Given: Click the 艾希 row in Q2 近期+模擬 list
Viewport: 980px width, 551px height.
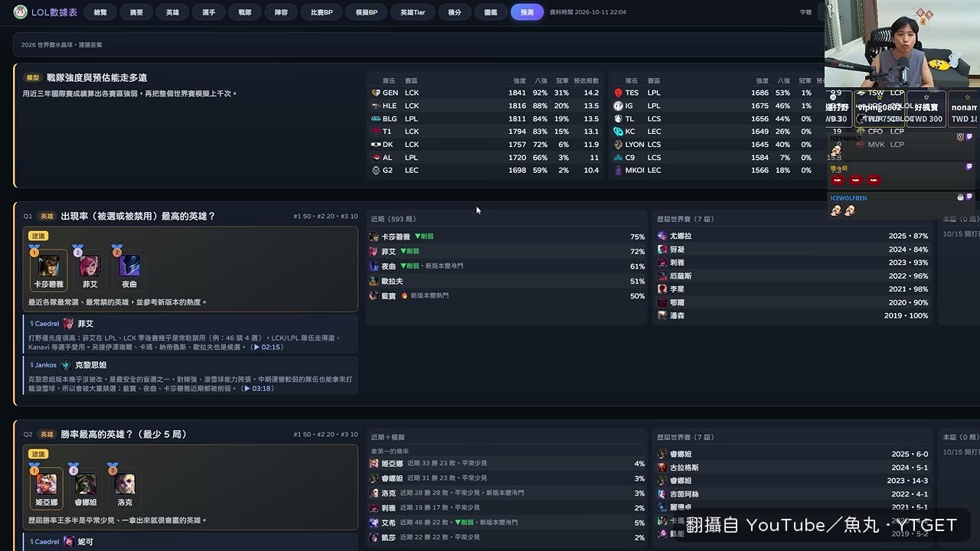Looking at the screenshot, I should (507, 523).
